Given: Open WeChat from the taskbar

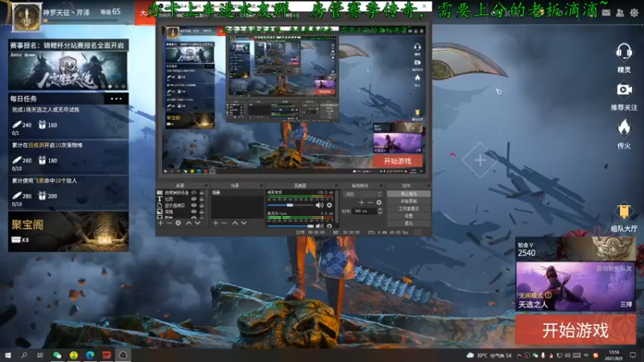Looking at the screenshot, I should click(x=57, y=355).
